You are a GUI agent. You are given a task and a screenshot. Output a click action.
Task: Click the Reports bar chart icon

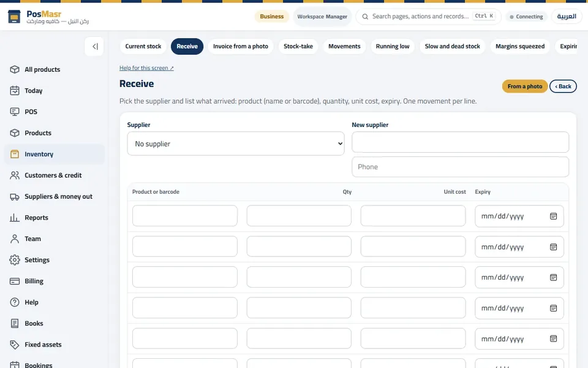point(15,217)
